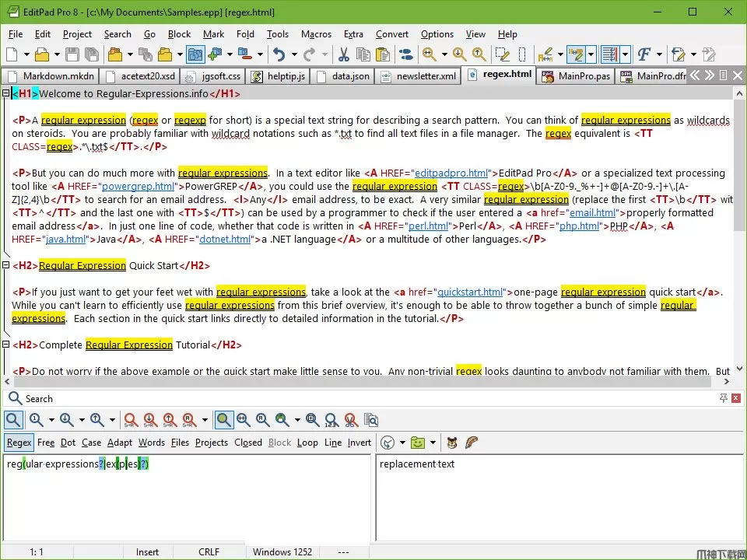Collapse the H1 fold marker
747x560 pixels.
click(5, 94)
